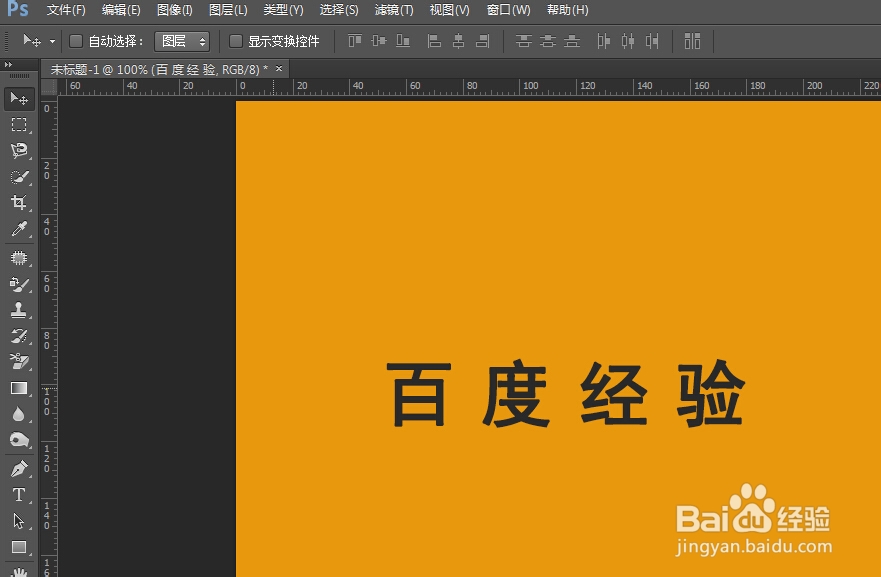Enable the 显示变换控件 checkbox
Viewport: 881px width, 577px height.
point(236,41)
